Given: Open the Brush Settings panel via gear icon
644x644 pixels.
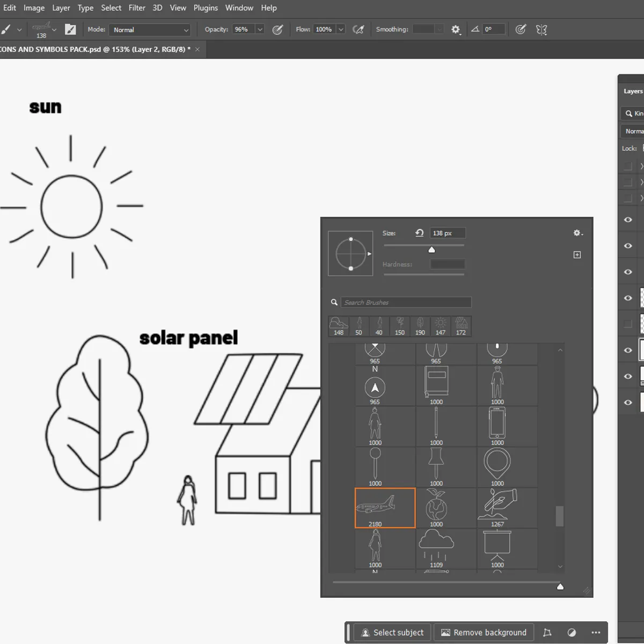Looking at the screenshot, I should 577,233.
